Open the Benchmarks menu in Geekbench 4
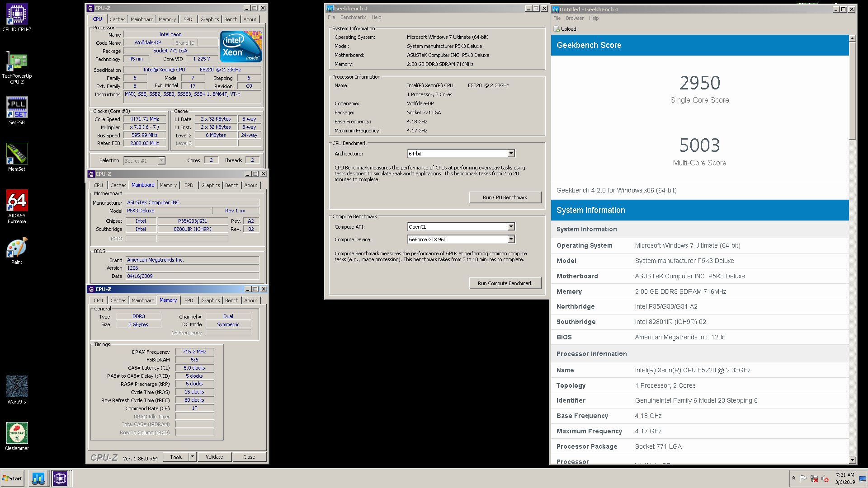This screenshot has height=488, width=868. click(x=354, y=18)
